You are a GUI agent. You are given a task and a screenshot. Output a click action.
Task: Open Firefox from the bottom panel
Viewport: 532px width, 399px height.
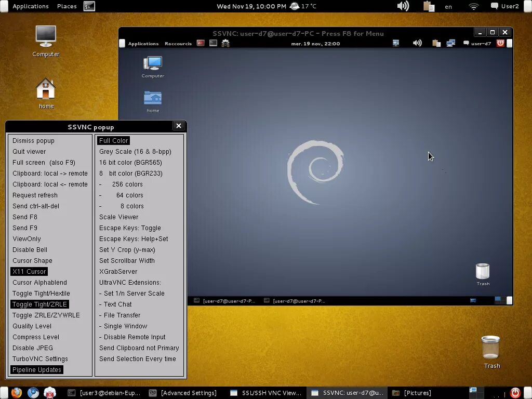coord(16,393)
